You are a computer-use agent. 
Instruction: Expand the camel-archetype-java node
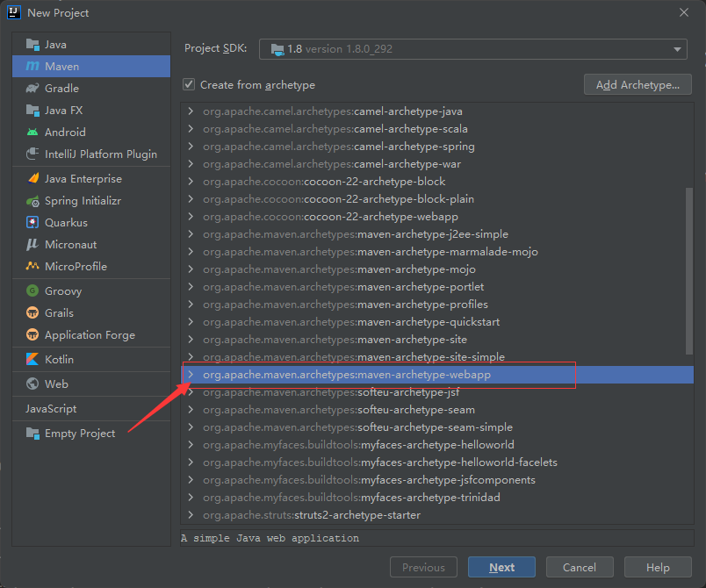tap(191, 111)
